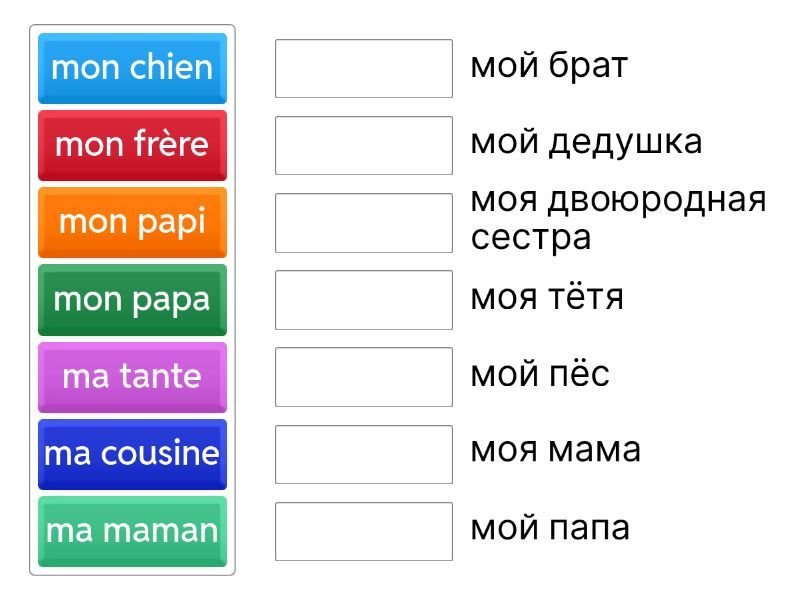Click the blue 'mon chien' tile
The height and width of the screenshot is (600, 800).
(x=132, y=68)
